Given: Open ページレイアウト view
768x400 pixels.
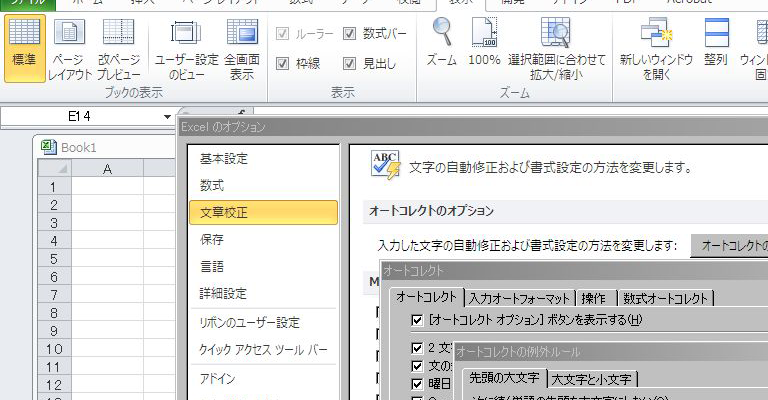Looking at the screenshot, I should 70,48.
